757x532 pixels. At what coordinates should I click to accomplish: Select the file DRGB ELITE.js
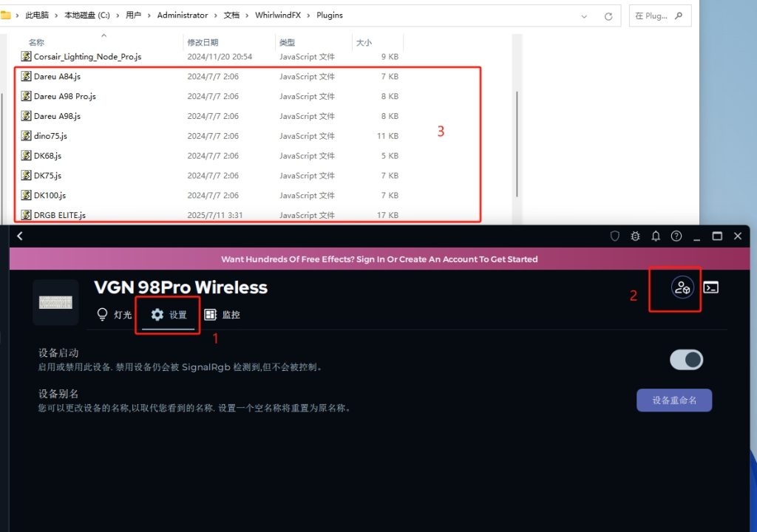click(x=60, y=215)
